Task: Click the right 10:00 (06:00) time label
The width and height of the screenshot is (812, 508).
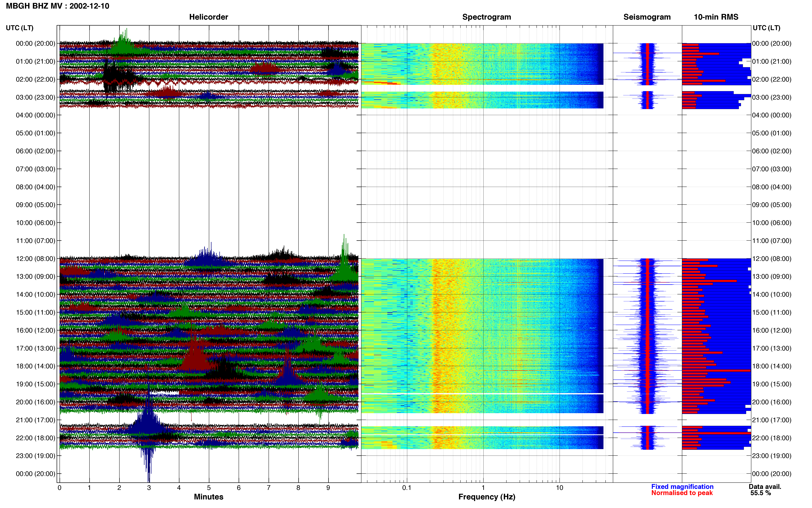Action: tap(772, 223)
